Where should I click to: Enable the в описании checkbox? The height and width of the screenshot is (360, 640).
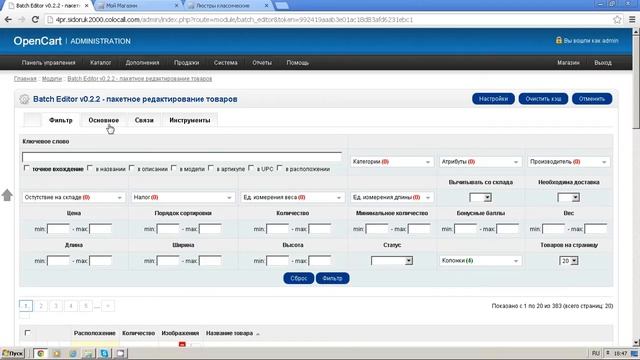coord(131,168)
